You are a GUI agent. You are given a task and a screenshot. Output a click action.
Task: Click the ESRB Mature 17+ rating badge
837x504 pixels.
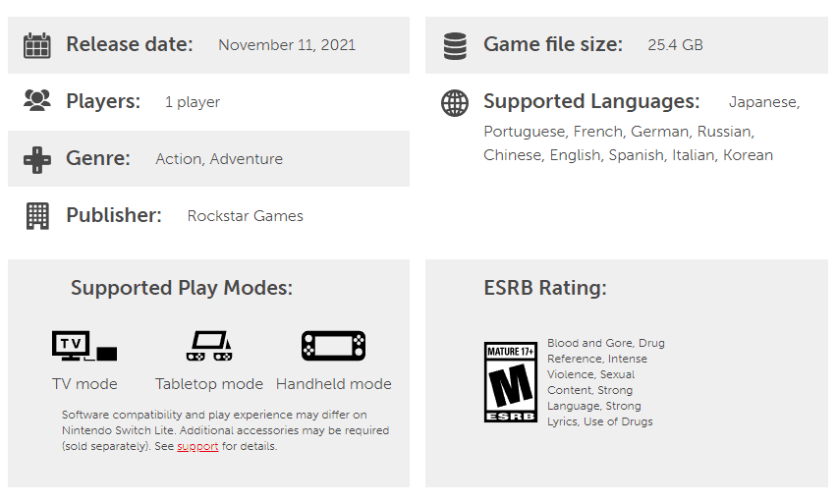tap(510, 382)
